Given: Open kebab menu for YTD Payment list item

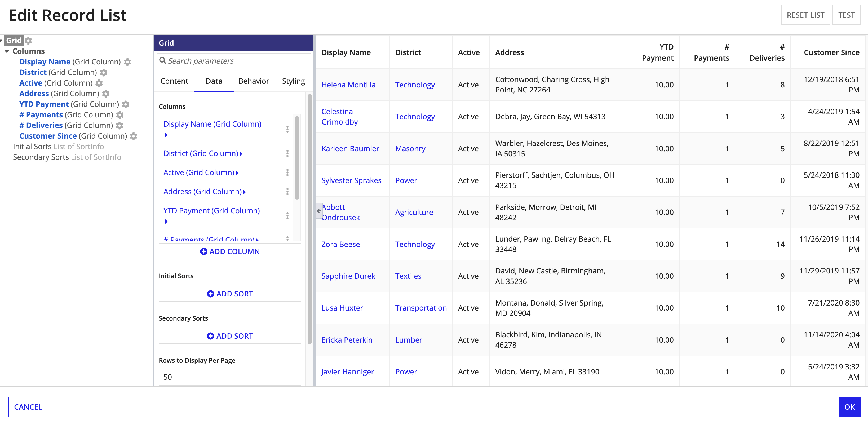Looking at the screenshot, I should click(287, 216).
